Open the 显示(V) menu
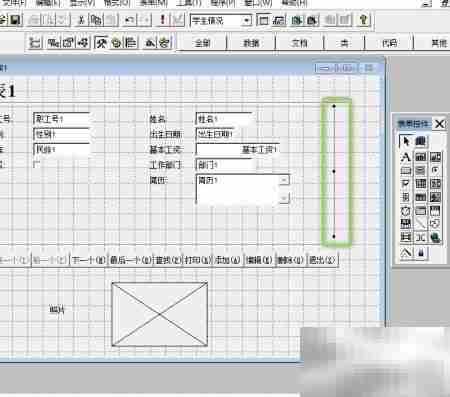450x397 pixels. pos(82,3)
